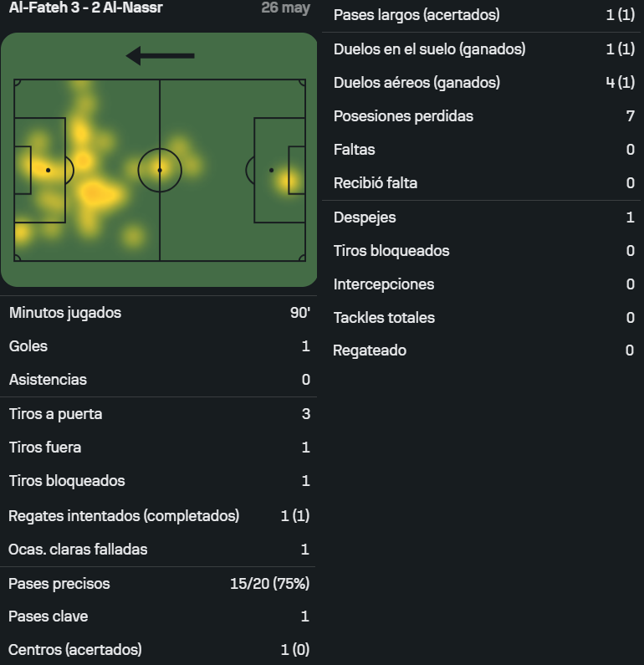Select the Centros (acertados) row

pyautogui.click(x=159, y=649)
